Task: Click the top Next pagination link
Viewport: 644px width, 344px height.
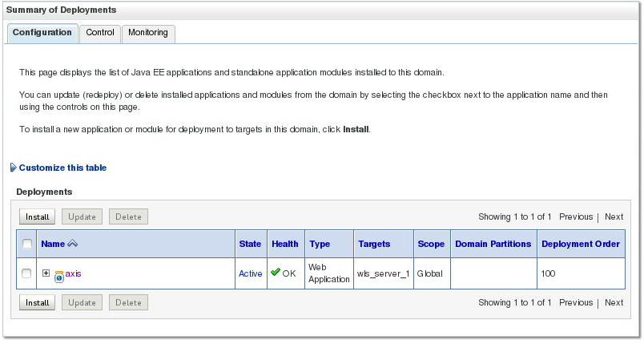Action: click(x=614, y=217)
